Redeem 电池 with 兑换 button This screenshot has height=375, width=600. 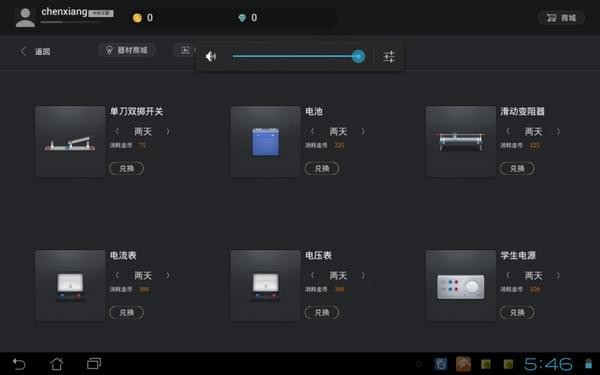pos(322,168)
